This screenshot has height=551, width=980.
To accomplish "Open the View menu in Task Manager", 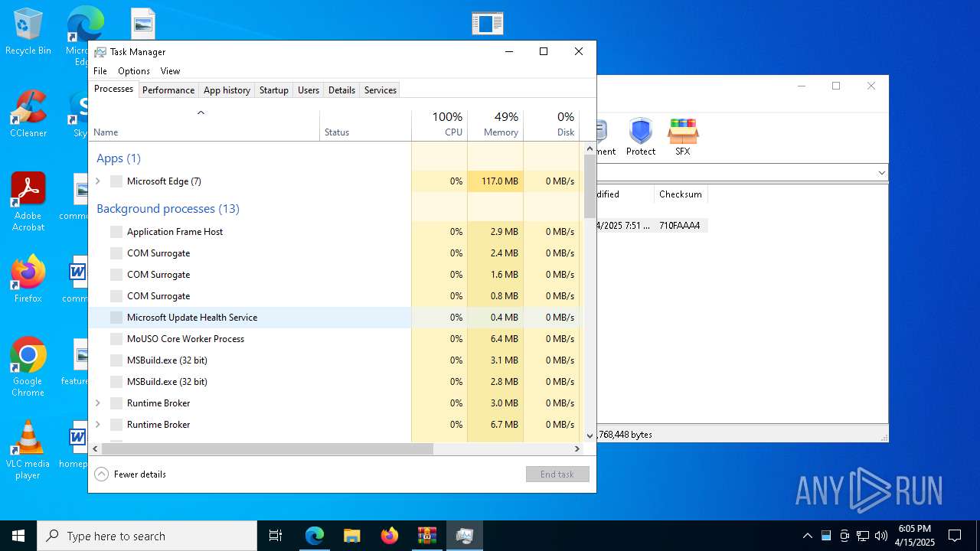I will (x=170, y=71).
